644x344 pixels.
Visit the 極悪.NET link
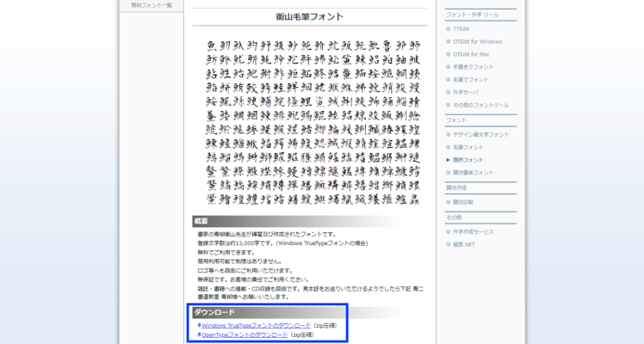pos(465,244)
